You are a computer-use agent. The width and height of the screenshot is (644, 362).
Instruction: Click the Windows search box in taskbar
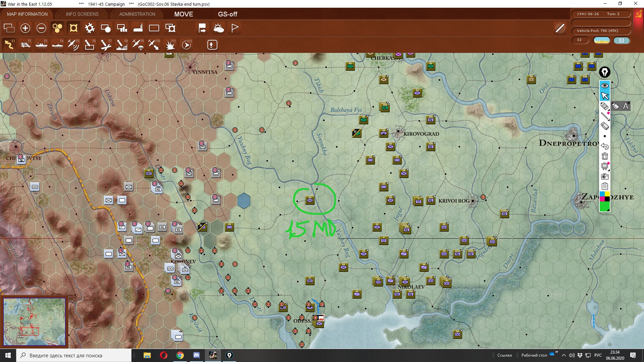(x=74, y=355)
